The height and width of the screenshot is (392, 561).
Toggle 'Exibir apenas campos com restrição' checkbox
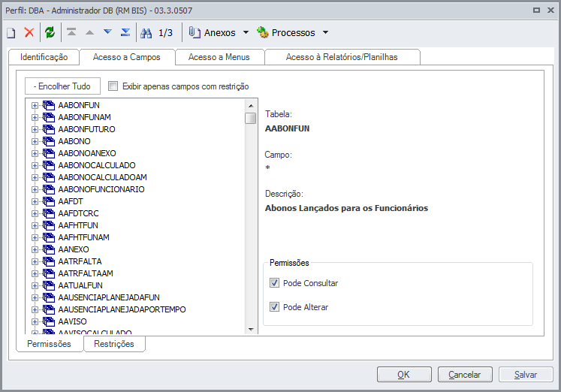coord(113,86)
